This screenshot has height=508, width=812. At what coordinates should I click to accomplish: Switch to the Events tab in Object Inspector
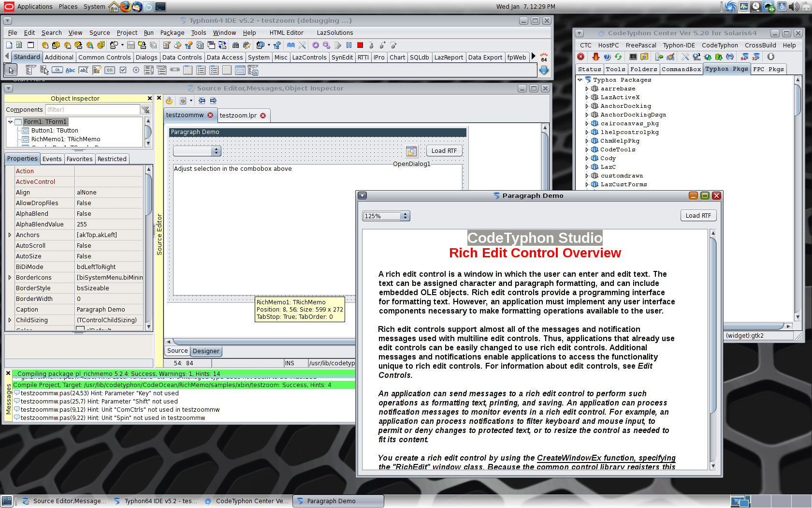52,159
